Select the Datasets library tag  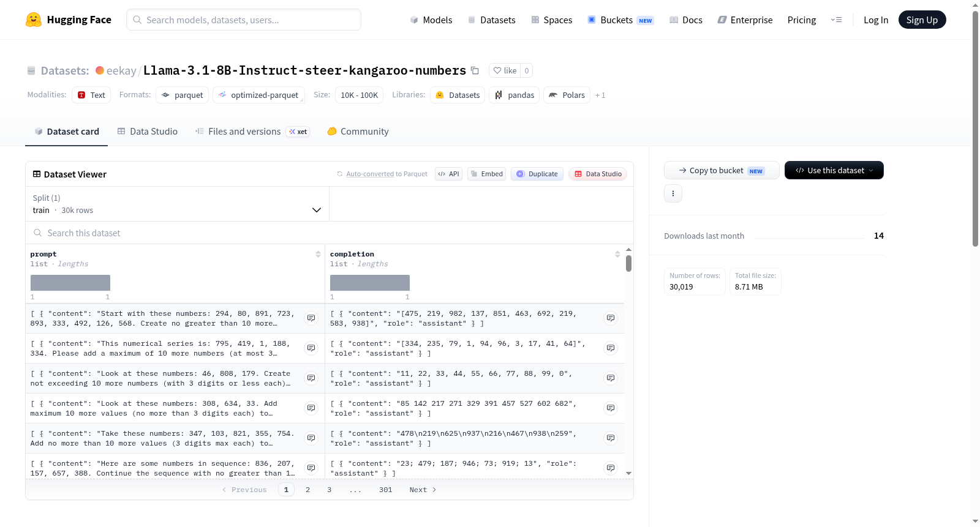[x=458, y=95]
